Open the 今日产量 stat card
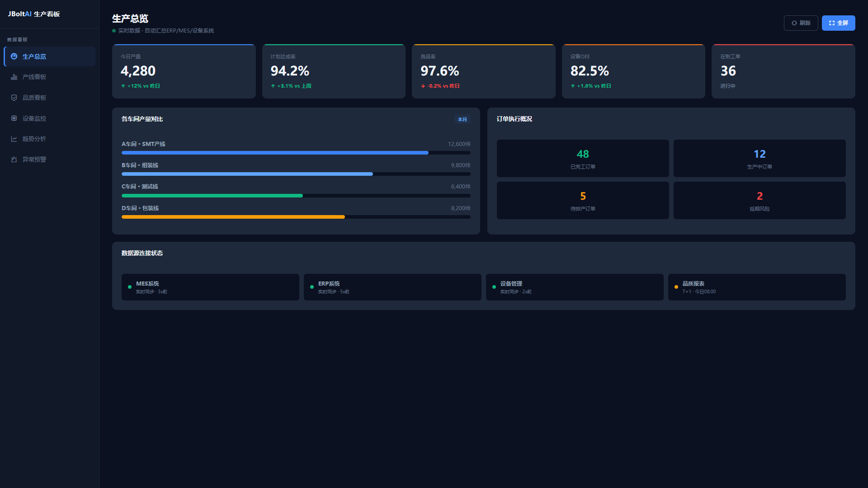868x488 pixels. (x=184, y=71)
